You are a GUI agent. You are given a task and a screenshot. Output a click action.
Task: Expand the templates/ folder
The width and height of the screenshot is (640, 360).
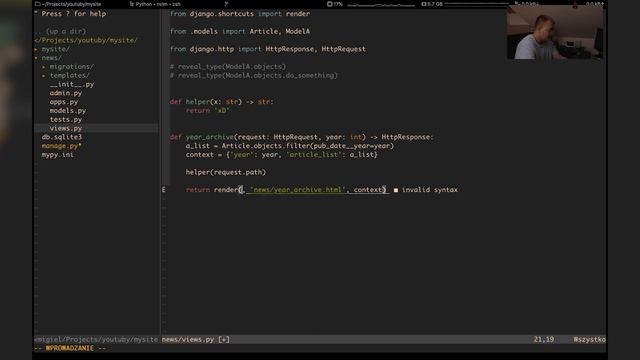coord(69,76)
